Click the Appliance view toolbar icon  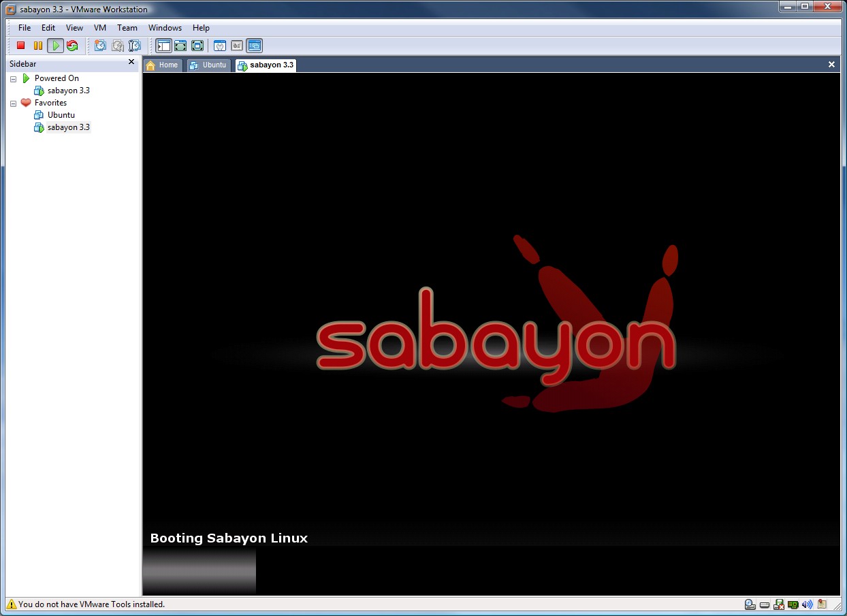[237, 46]
